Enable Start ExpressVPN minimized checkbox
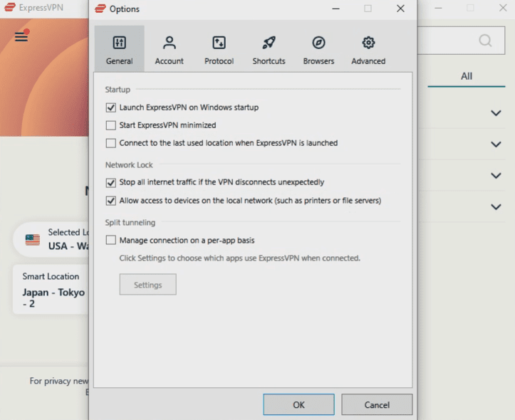This screenshot has height=420, width=515. [x=111, y=125]
